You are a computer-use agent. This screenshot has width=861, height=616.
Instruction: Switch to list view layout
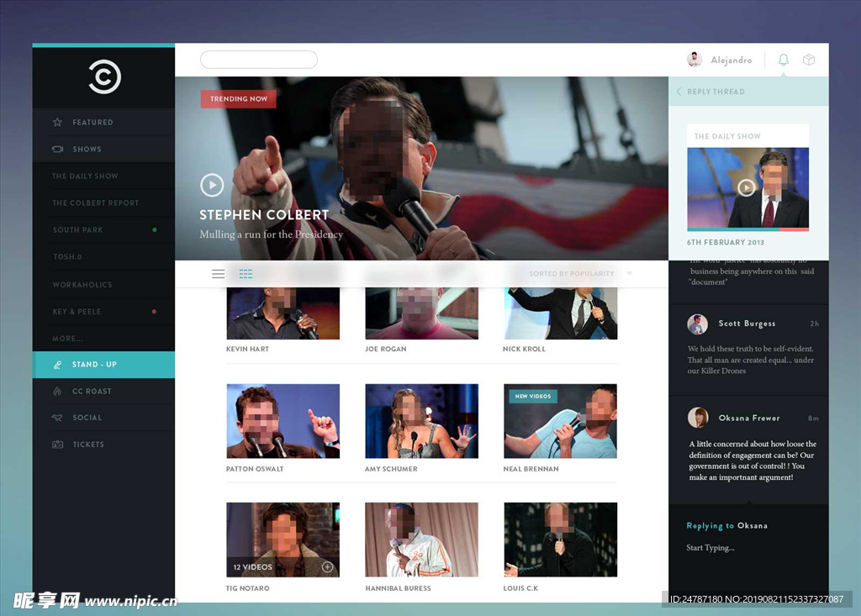click(x=218, y=273)
